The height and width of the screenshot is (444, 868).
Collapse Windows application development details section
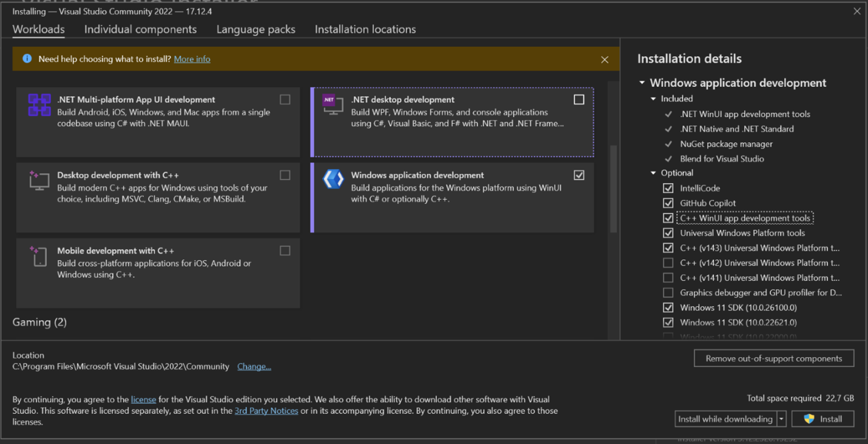tap(642, 82)
